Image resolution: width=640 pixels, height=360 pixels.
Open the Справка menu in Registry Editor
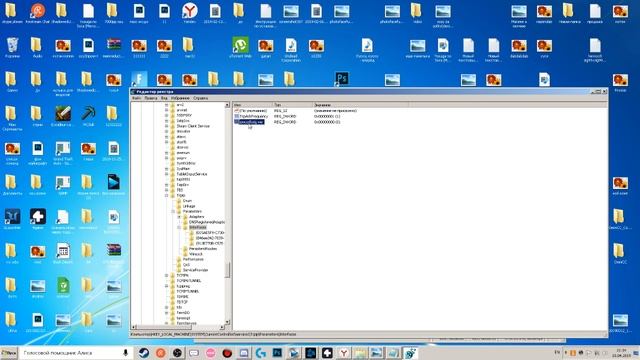pos(200,98)
